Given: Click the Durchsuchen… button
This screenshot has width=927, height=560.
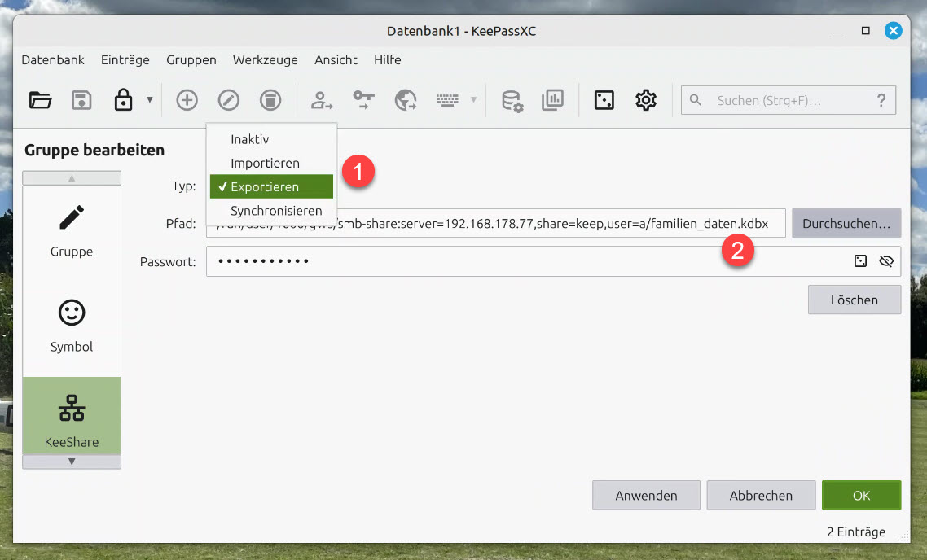Looking at the screenshot, I should tap(846, 223).
